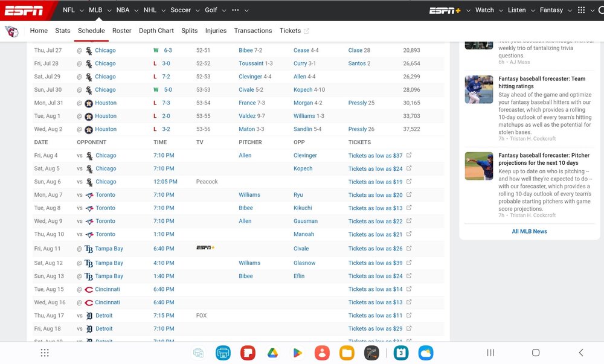Open the Google Drive app in the taskbar
604x364 pixels.
(x=272, y=353)
